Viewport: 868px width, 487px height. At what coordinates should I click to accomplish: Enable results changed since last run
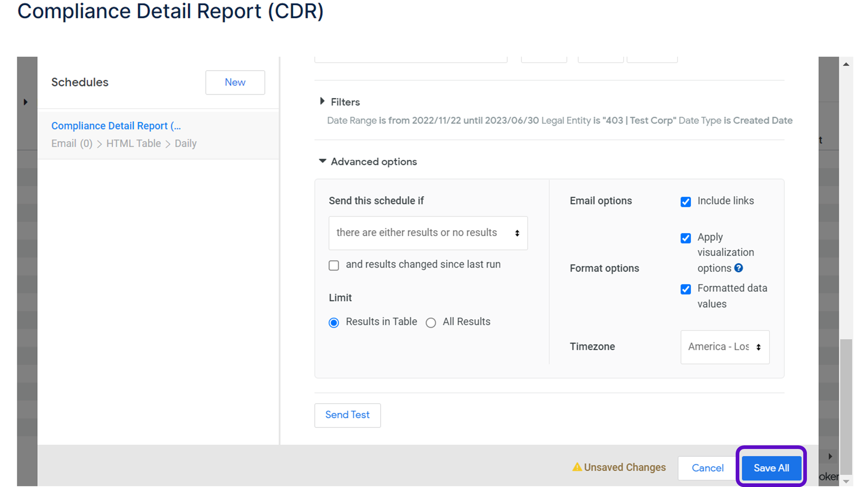[334, 265]
